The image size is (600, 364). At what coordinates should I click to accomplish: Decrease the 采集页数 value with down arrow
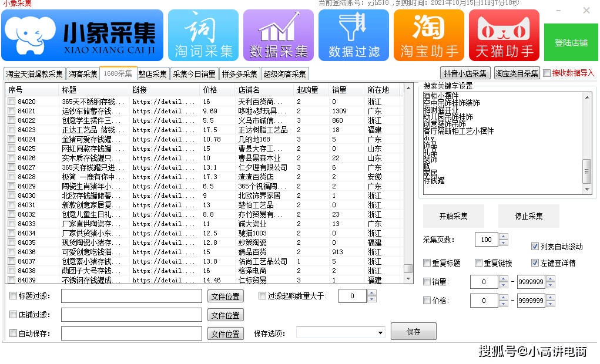tap(504, 242)
